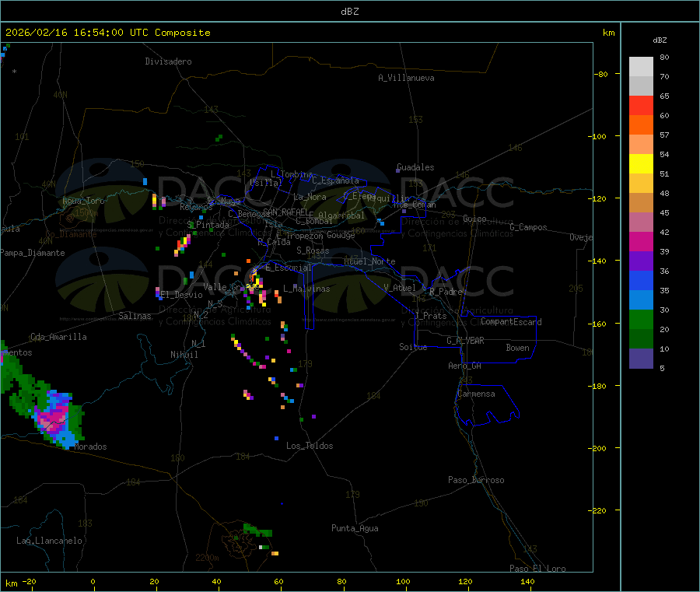
Task: Click the green 20 dBZ legend swatch
Action: pyautogui.click(x=641, y=319)
